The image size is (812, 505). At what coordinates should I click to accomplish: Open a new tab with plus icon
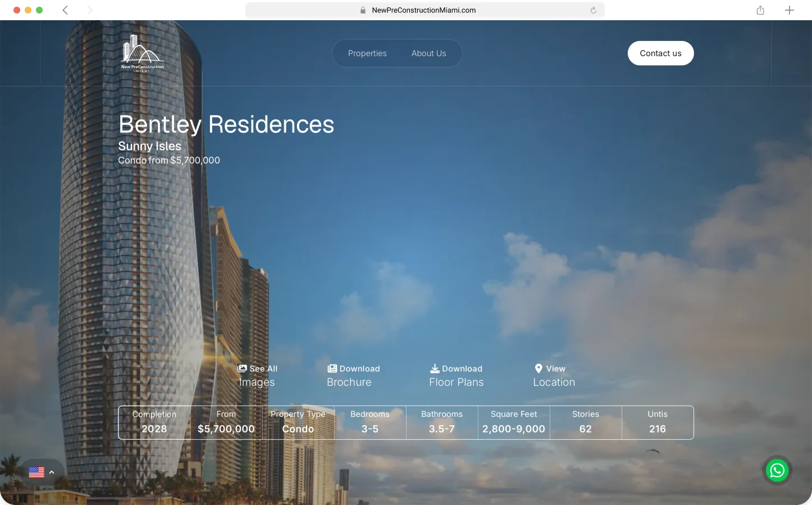click(790, 10)
